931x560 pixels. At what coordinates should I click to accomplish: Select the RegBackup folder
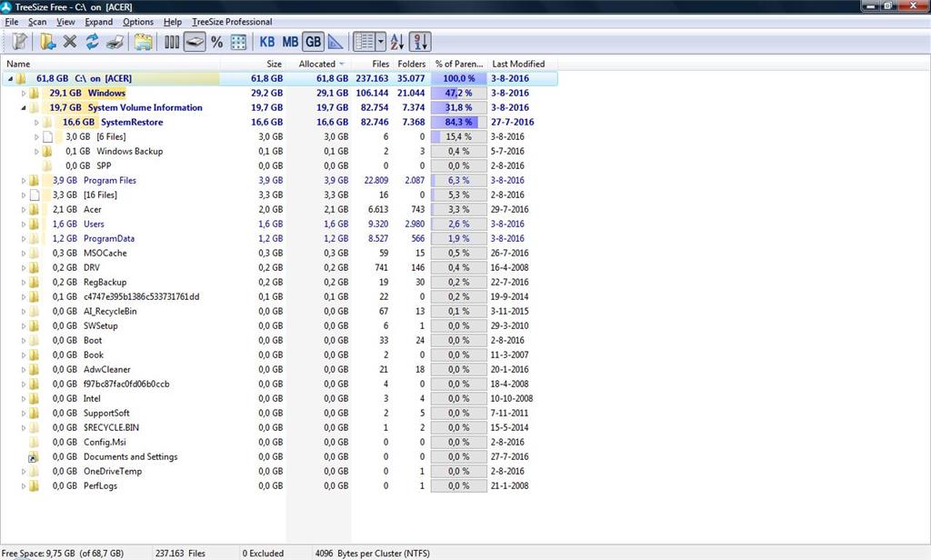tap(105, 282)
